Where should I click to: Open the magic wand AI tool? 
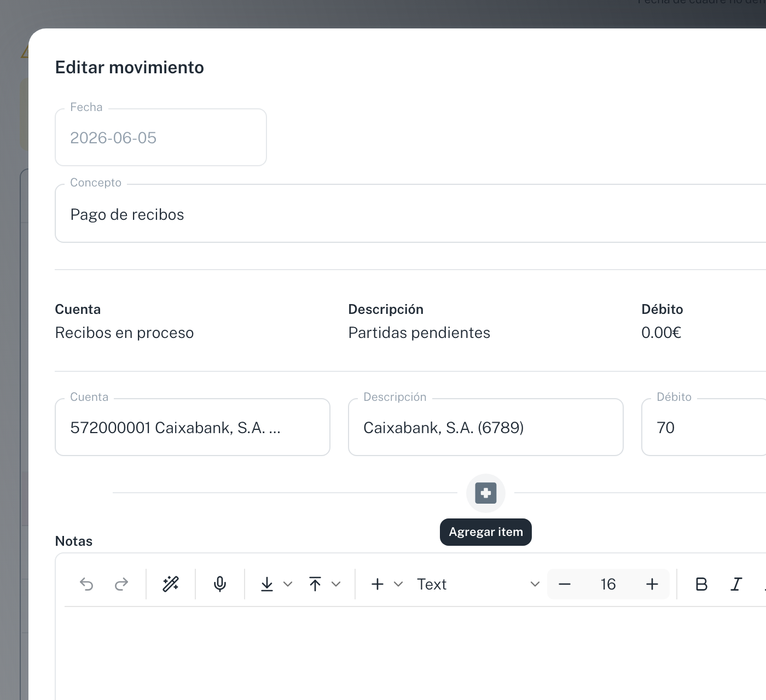coord(171,584)
